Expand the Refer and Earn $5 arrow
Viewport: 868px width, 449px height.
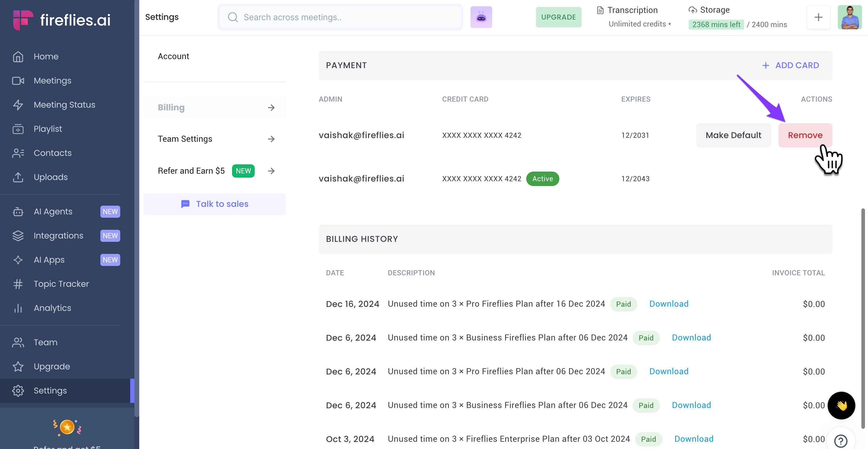click(x=271, y=171)
